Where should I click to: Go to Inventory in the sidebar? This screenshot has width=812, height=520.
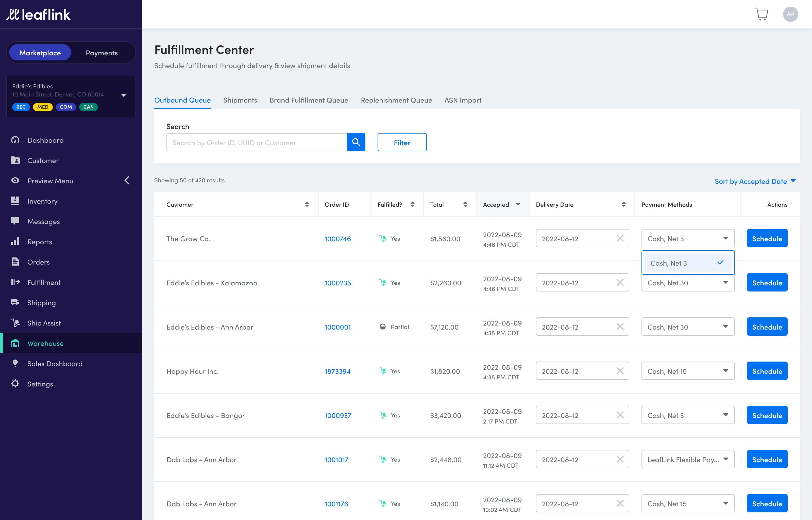tap(71, 201)
